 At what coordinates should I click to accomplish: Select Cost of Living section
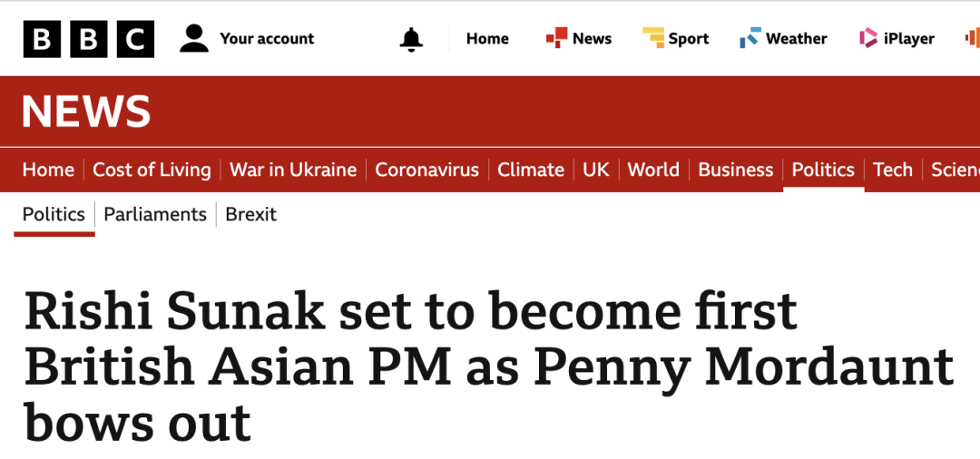click(x=152, y=170)
